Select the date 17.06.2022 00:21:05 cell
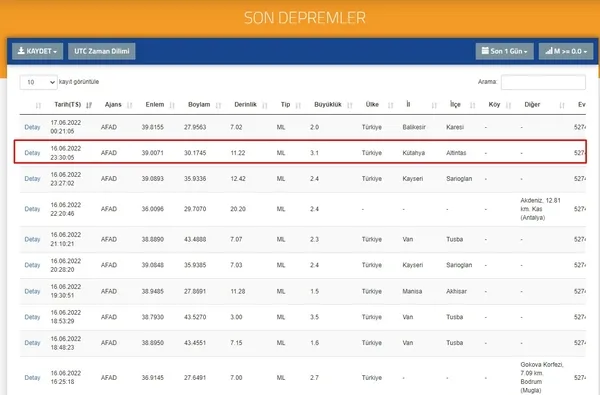 point(66,127)
